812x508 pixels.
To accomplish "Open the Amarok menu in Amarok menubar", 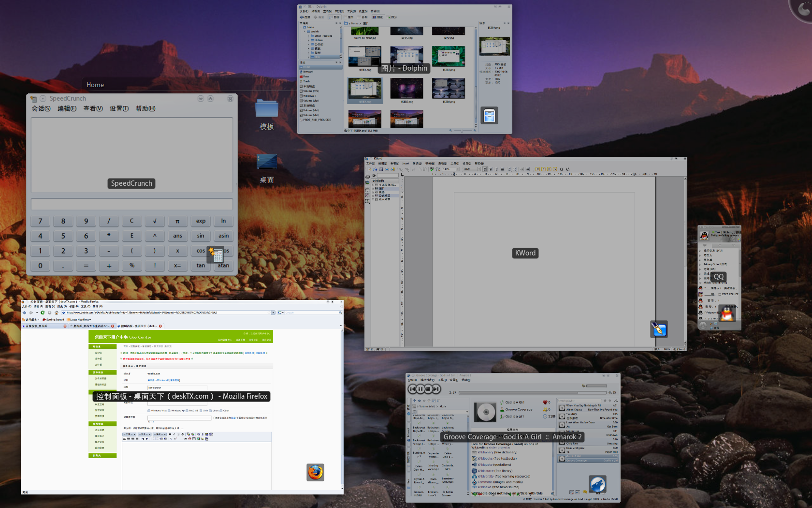I will (x=412, y=380).
